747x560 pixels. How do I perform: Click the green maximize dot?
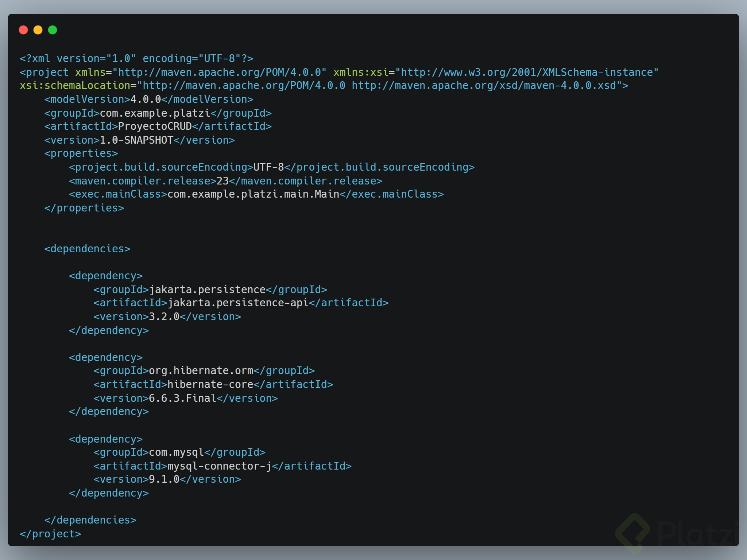tap(53, 30)
